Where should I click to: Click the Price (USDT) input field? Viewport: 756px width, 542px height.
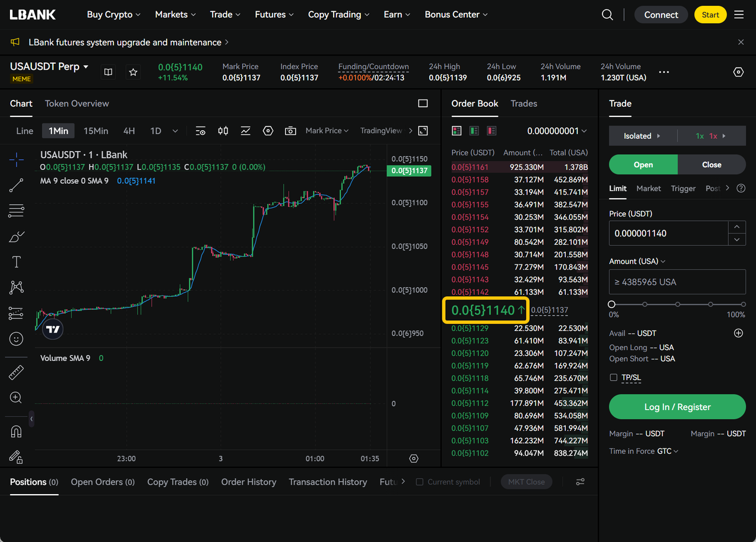pos(668,233)
